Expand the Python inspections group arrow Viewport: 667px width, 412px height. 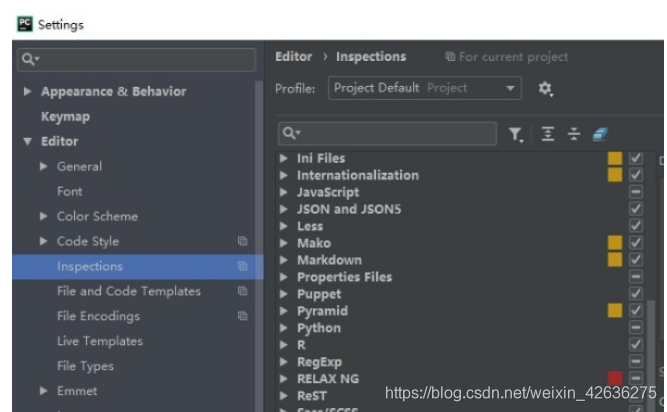(x=284, y=328)
